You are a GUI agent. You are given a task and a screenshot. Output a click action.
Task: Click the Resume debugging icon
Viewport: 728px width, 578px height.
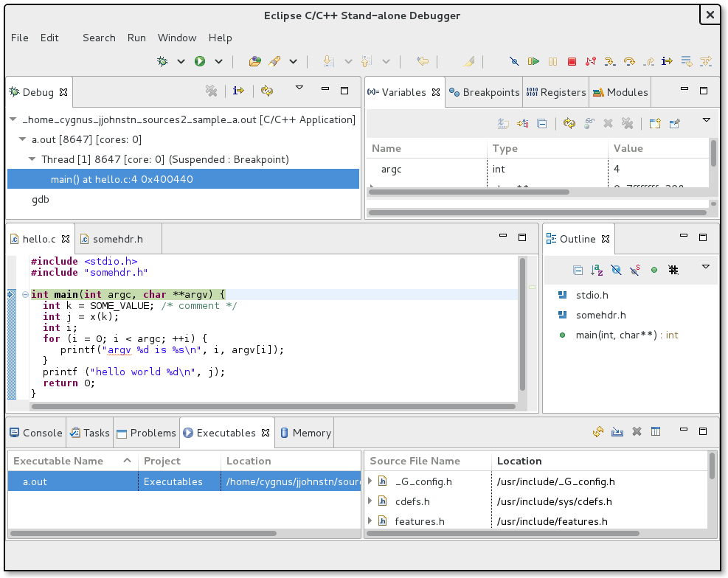coord(533,61)
